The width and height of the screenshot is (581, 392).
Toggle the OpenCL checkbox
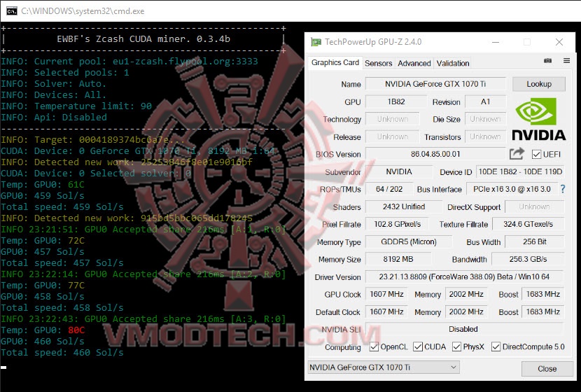374,346
